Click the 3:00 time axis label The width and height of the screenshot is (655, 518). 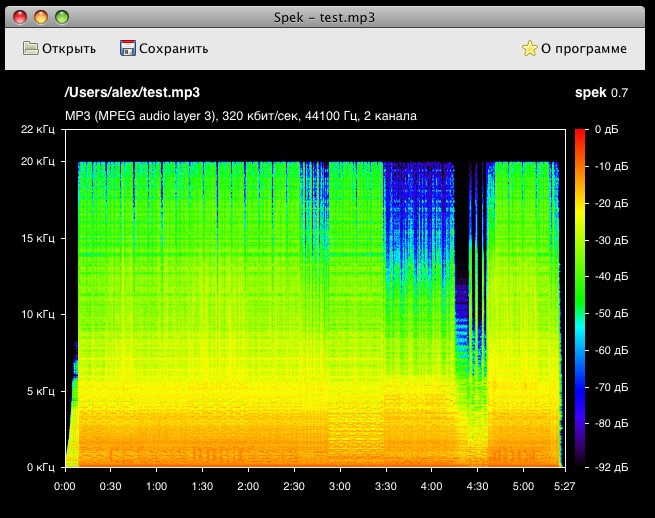340,486
